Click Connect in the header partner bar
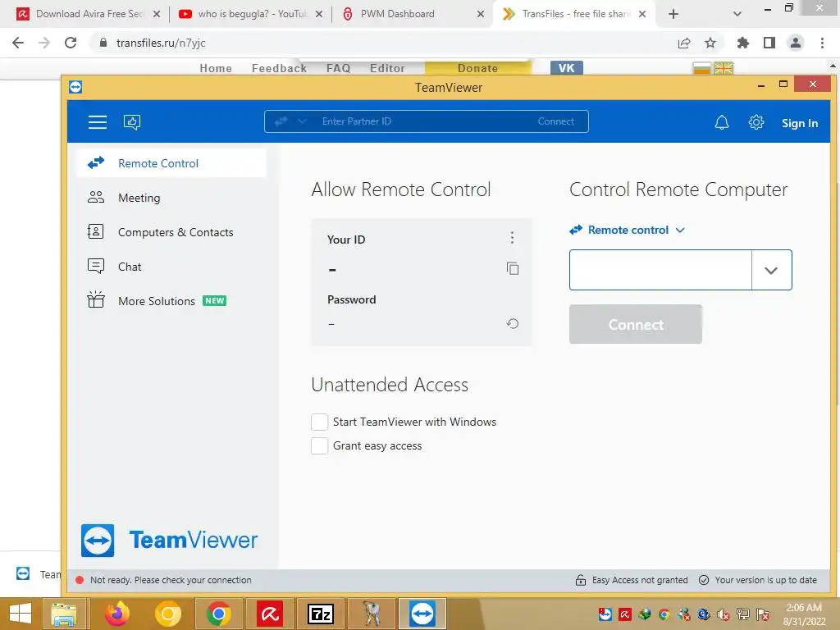840x630 pixels. tap(555, 121)
